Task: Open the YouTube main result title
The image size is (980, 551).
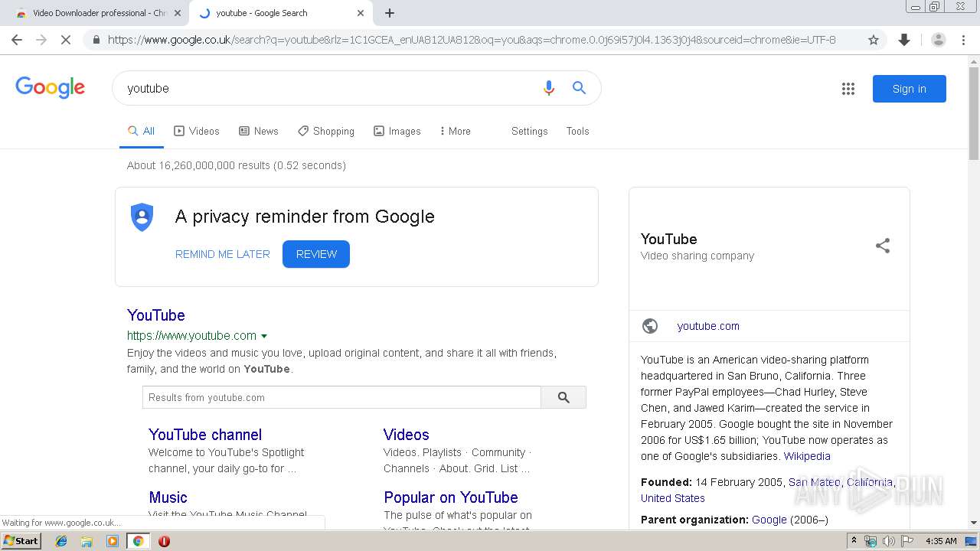Action: tap(156, 315)
